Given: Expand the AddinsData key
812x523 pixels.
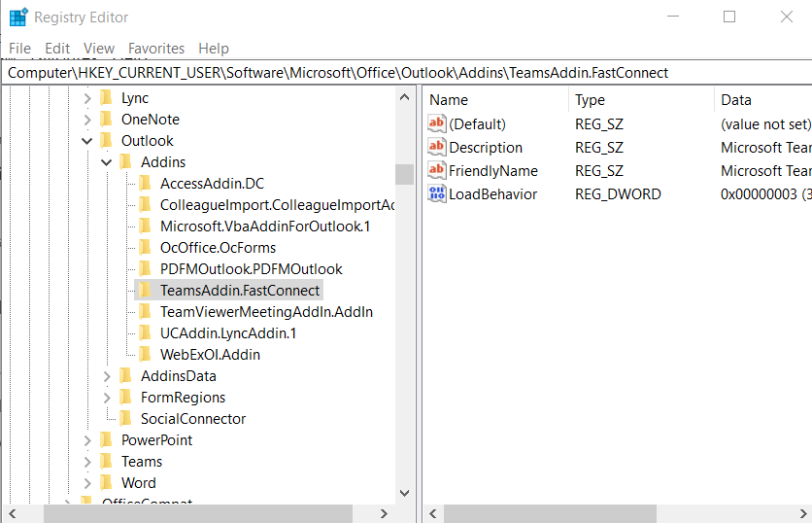Looking at the screenshot, I should [107, 376].
